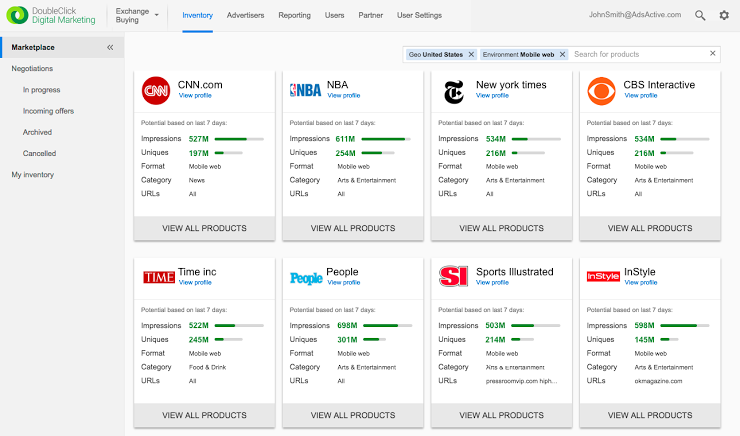Click the 527M impressions value
Image resolution: width=740 pixels, height=436 pixels.
199,139
